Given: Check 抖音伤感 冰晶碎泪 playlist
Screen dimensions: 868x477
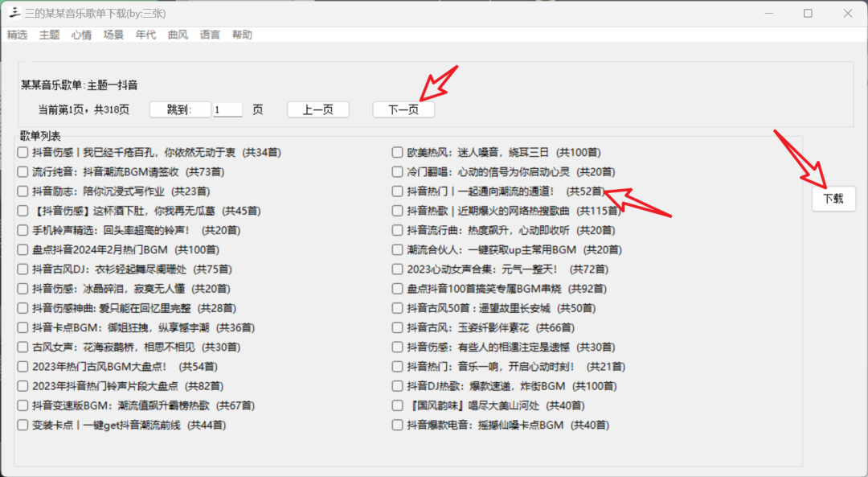Looking at the screenshot, I should [23, 289].
